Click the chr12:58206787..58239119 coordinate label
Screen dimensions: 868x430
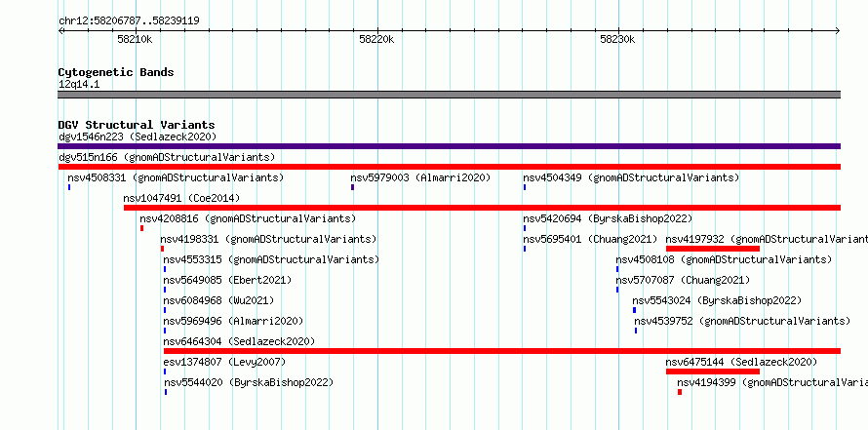[x=129, y=21]
